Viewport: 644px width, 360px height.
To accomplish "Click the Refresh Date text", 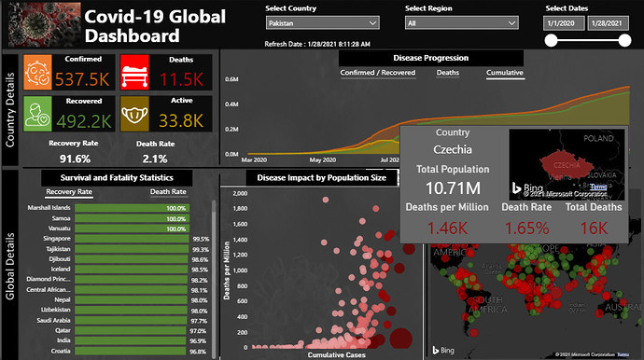I will coord(317,44).
